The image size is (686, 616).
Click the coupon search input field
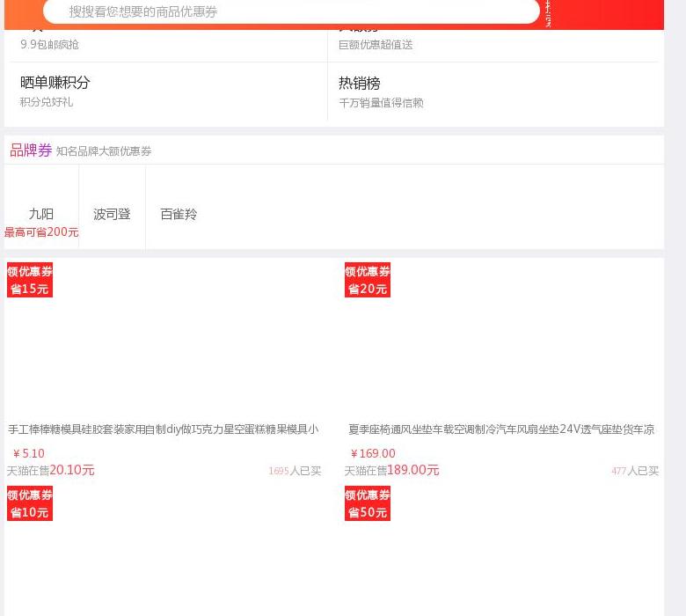click(x=291, y=11)
